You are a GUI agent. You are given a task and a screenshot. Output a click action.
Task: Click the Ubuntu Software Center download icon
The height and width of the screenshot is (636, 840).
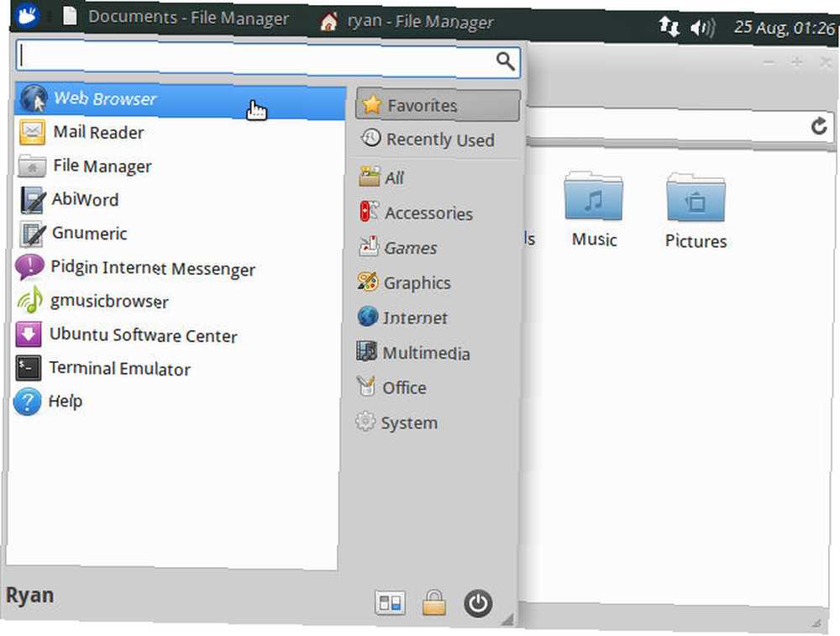(x=29, y=334)
